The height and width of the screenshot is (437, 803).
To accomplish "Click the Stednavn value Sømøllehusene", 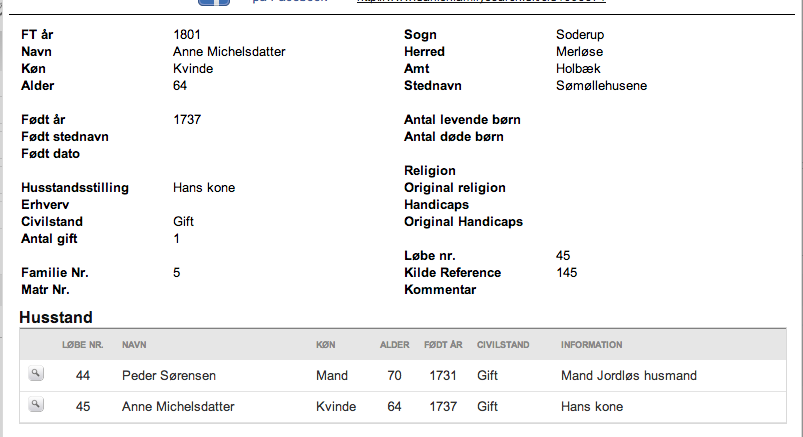I will 601,86.
